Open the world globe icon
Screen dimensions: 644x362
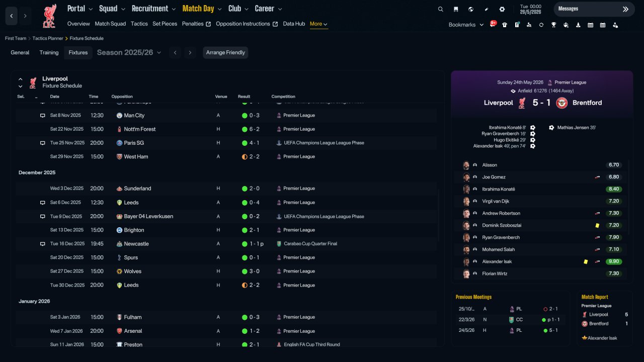coord(471,9)
